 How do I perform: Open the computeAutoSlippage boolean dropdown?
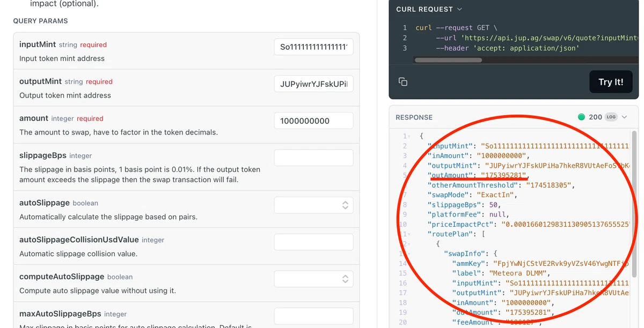coord(313,279)
